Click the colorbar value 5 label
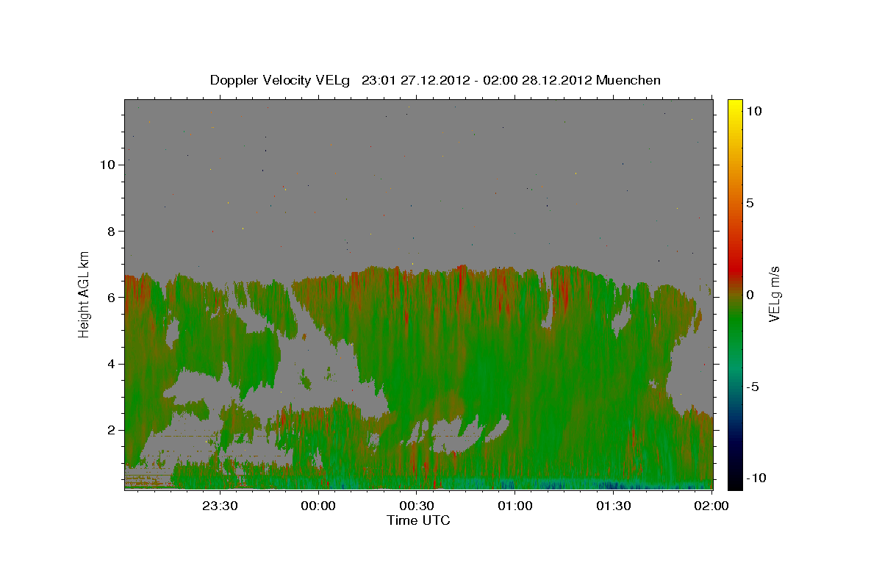The height and width of the screenshot is (588, 882). 750,203
